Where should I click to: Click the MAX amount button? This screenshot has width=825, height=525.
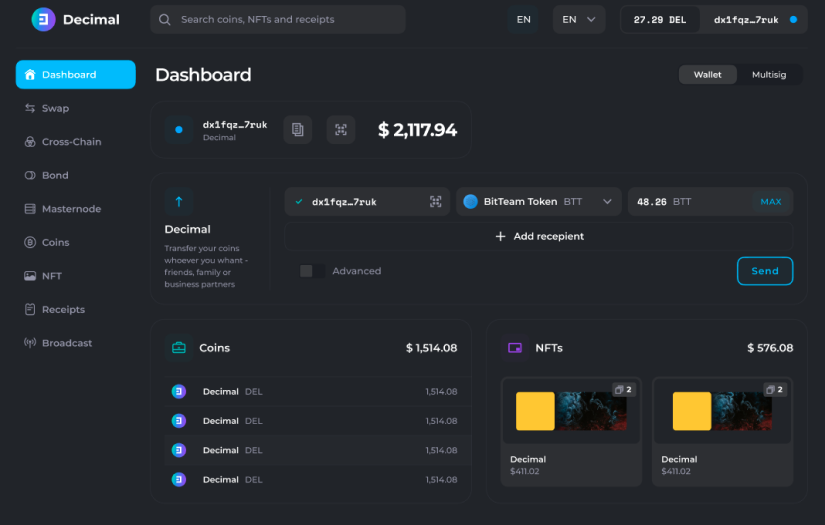771,201
